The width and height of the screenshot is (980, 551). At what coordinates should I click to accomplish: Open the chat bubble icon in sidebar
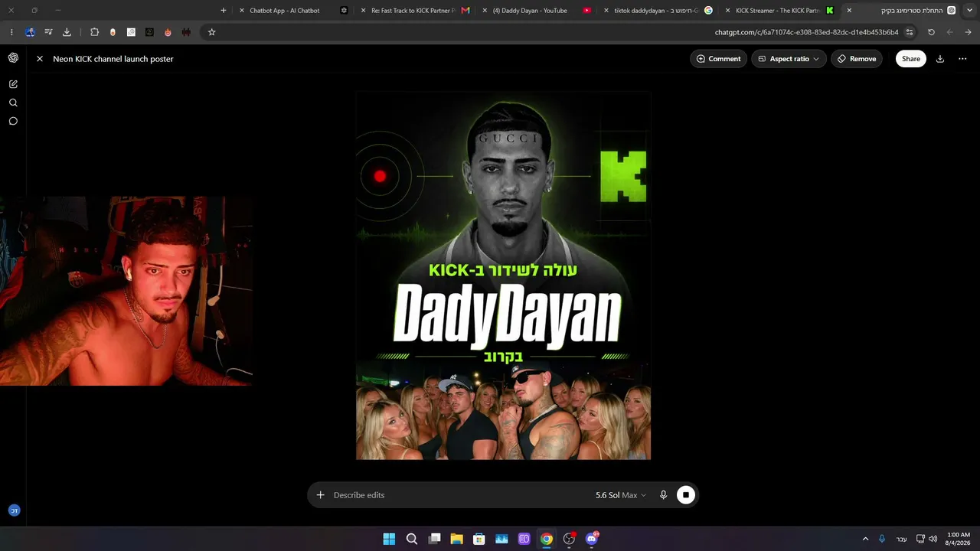13,121
